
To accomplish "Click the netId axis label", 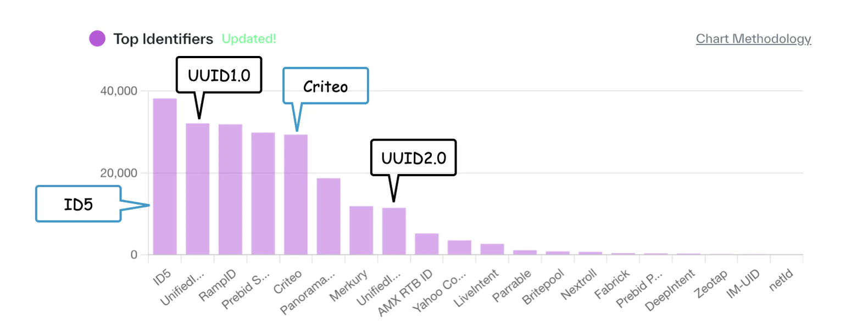I will coord(781,280).
